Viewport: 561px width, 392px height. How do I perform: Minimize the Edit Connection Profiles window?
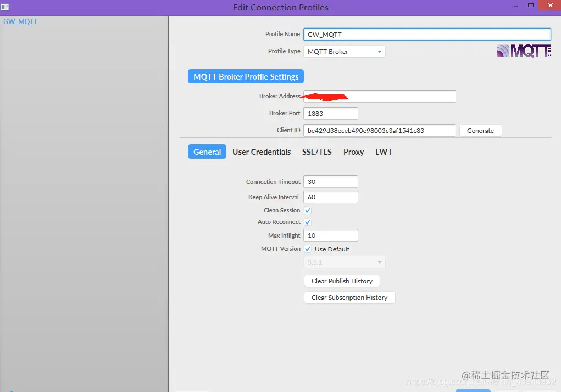tap(515, 7)
